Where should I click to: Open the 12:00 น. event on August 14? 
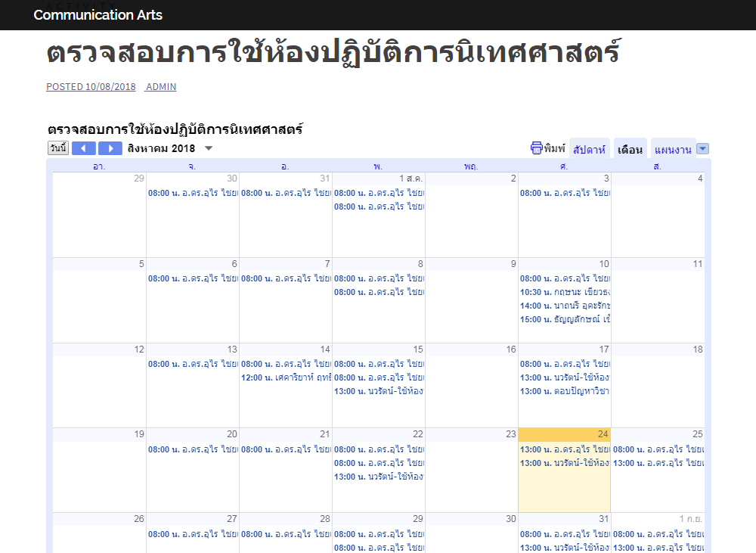pos(286,377)
